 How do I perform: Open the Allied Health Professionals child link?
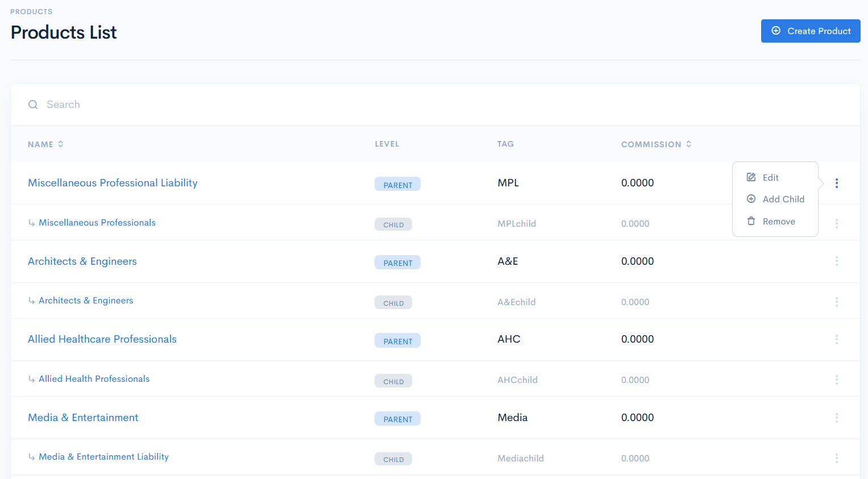coord(94,379)
